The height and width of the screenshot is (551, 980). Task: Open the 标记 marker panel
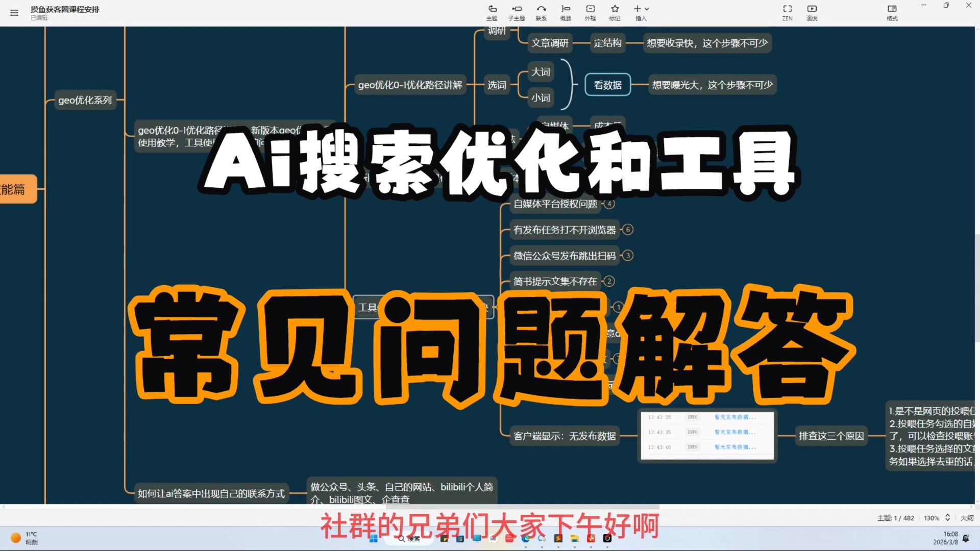[615, 13]
